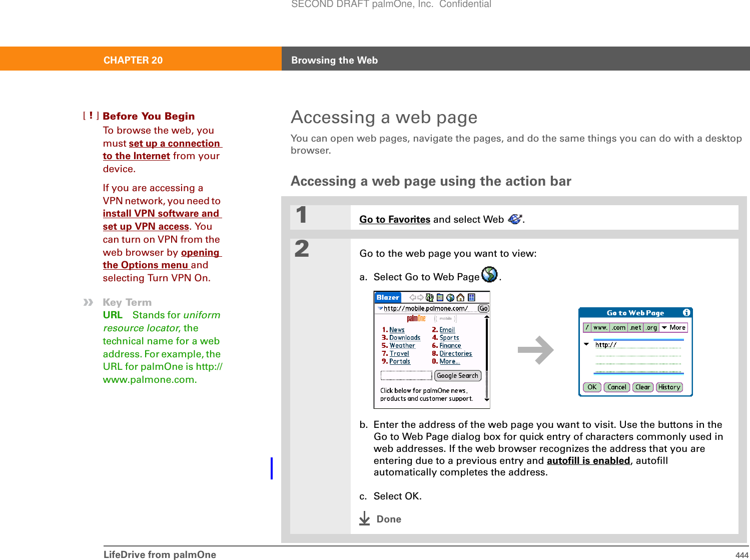Click 'LifeDrive from palmOne' footer text
The height and width of the screenshot is (560, 750).
[x=160, y=554]
